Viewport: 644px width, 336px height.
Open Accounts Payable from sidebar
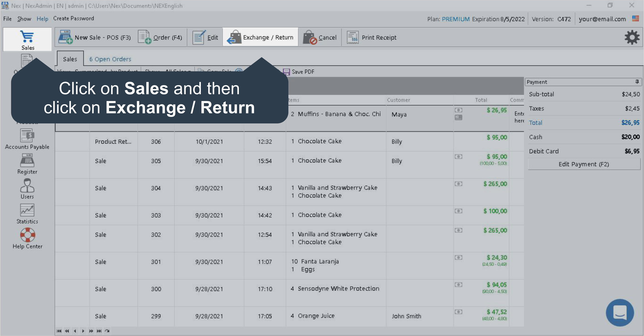27,139
